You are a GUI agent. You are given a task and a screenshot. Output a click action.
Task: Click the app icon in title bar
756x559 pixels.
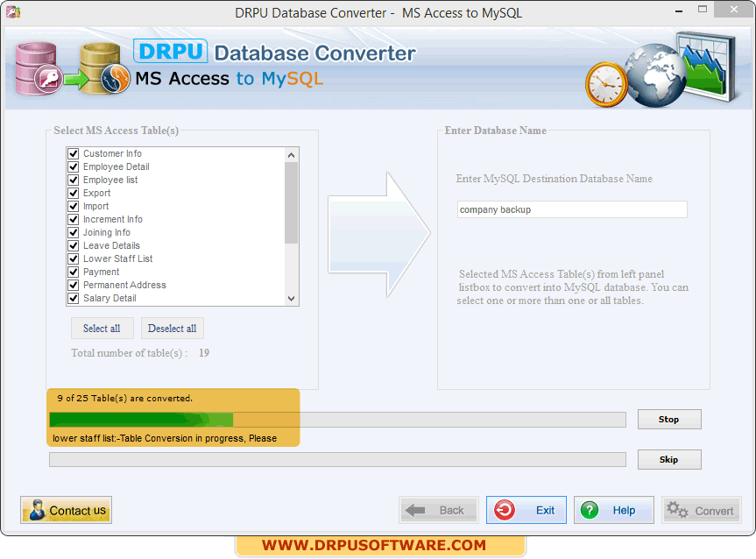[x=13, y=11]
